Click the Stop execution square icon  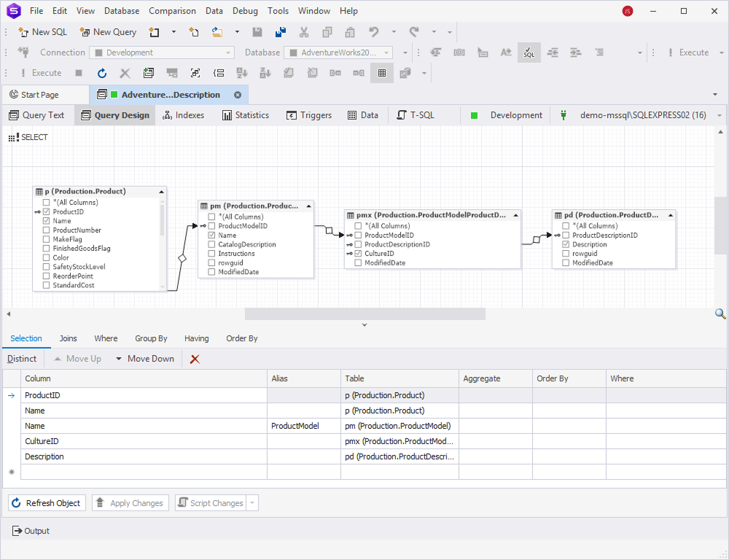[x=79, y=73]
